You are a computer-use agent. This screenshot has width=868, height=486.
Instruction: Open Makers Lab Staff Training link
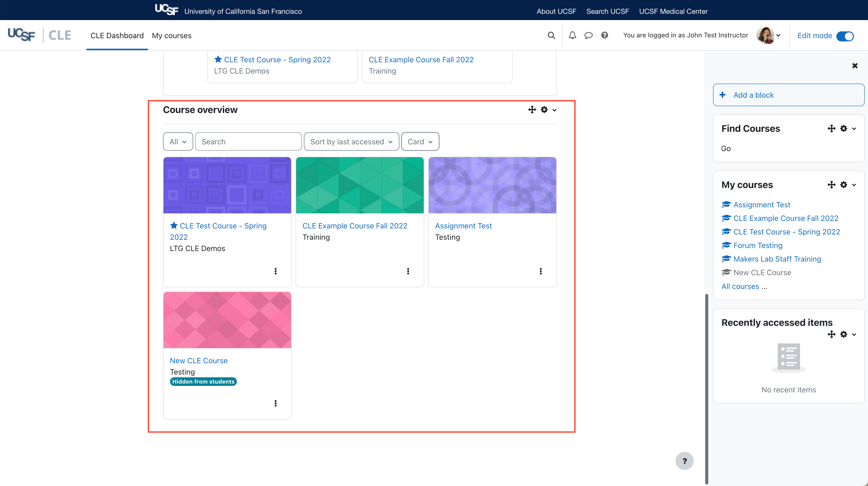click(777, 259)
